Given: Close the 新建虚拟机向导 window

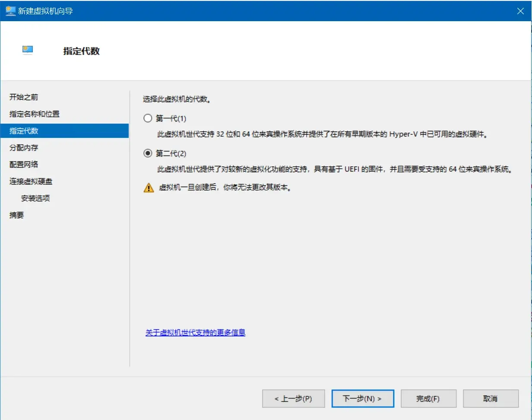Looking at the screenshot, I should [x=520, y=11].
